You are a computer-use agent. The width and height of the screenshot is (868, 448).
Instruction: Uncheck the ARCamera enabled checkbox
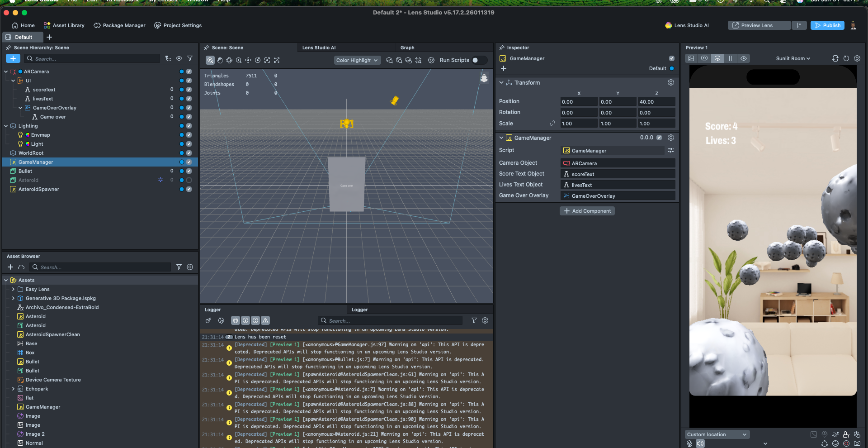pos(189,71)
